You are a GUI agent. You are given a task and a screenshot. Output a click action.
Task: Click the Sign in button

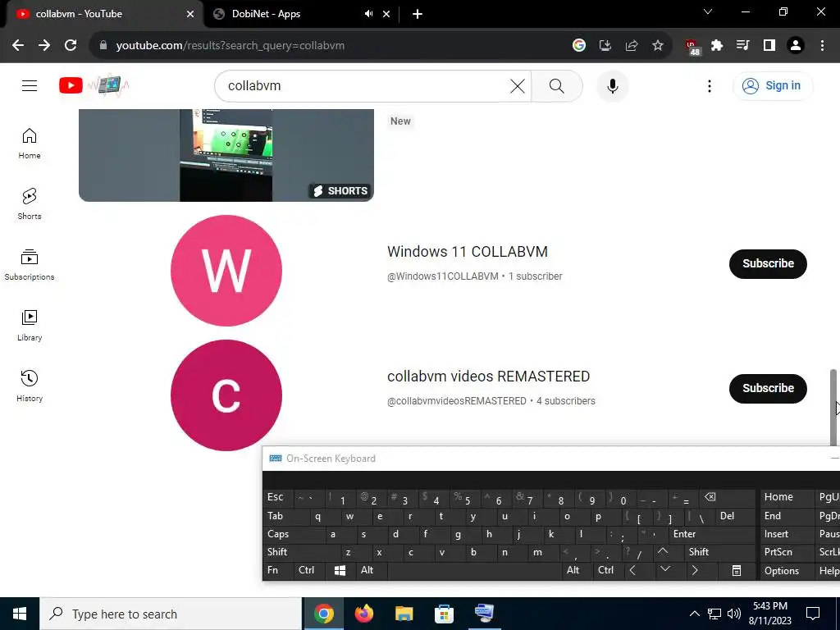[x=773, y=85]
